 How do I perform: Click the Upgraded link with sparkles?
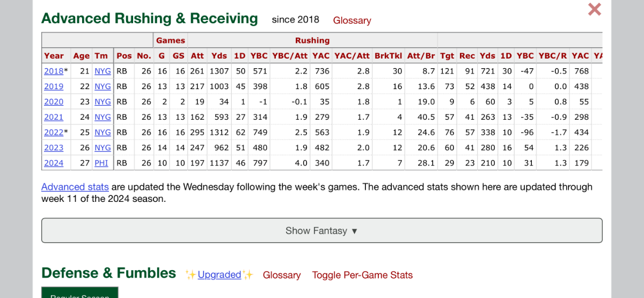(x=219, y=274)
